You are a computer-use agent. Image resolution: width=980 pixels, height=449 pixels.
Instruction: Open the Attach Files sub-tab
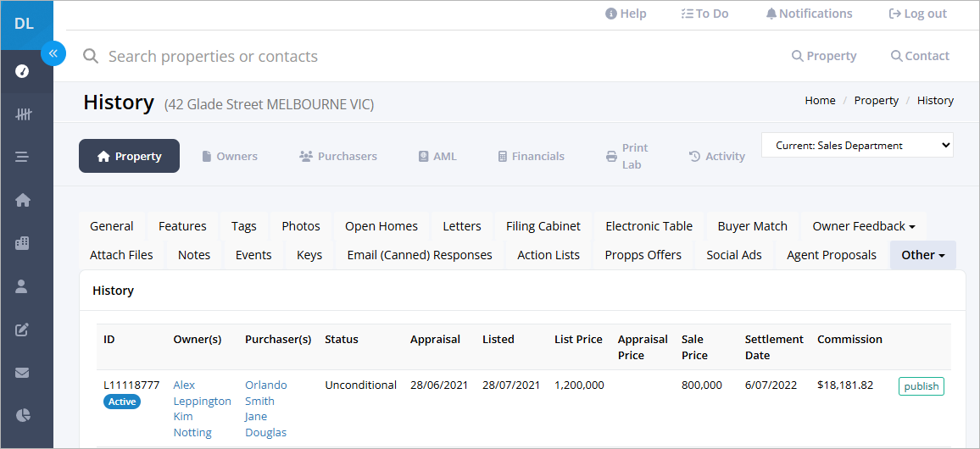tap(121, 255)
